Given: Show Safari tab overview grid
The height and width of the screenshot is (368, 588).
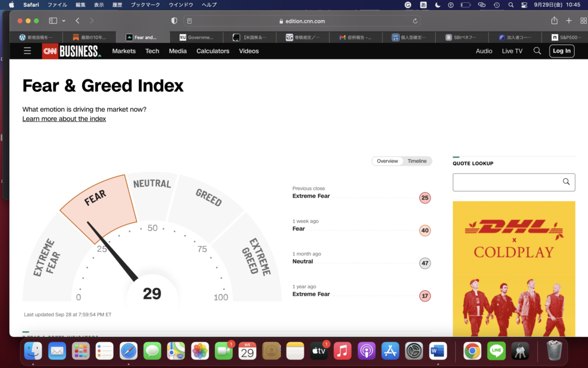Looking at the screenshot, I should point(583,21).
